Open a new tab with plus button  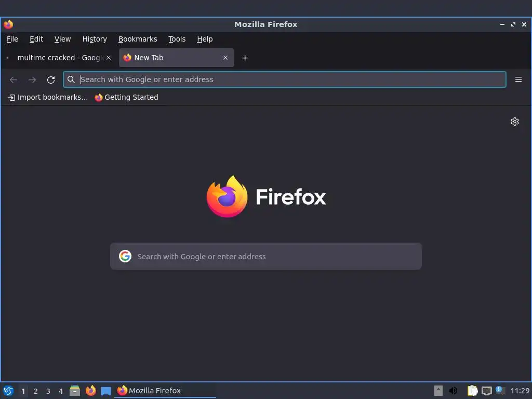tap(245, 58)
